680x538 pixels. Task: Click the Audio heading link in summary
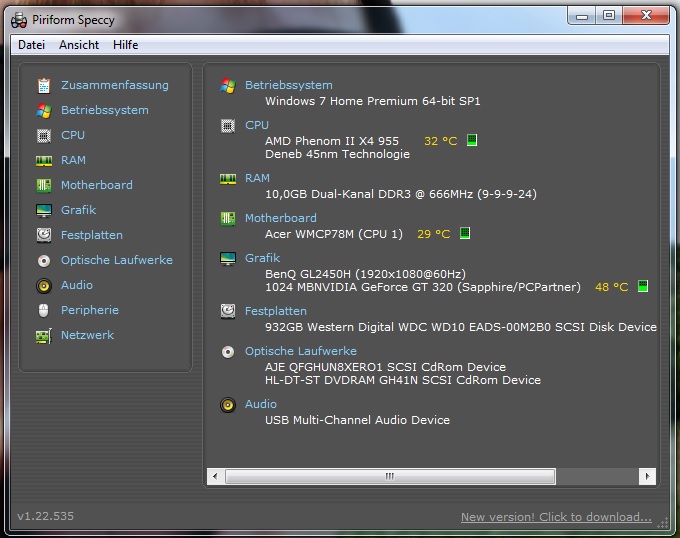point(261,404)
